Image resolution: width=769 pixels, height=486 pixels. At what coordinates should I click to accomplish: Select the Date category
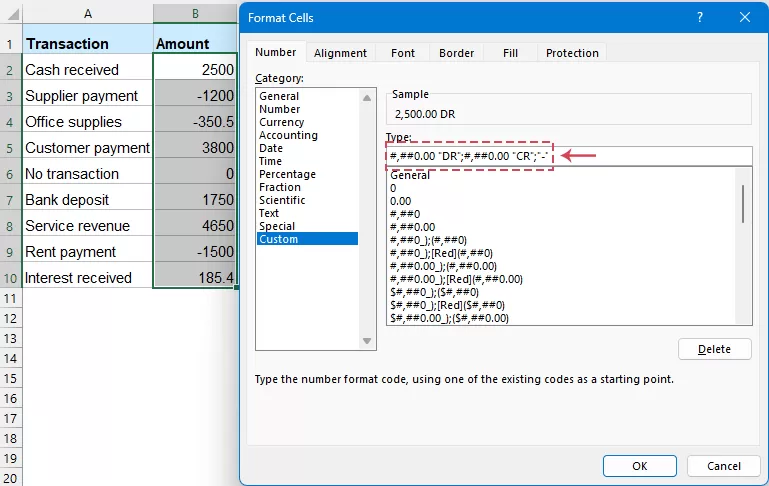click(x=307, y=148)
